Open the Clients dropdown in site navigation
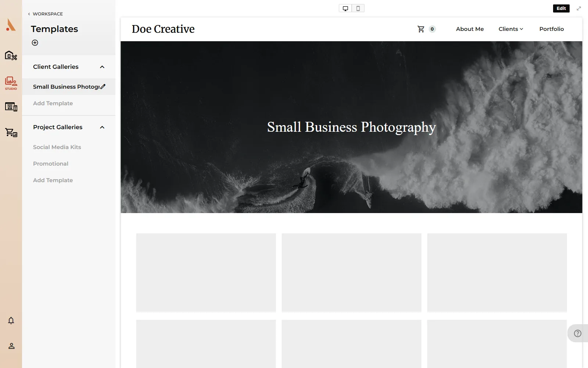588x368 pixels. click(511, 29)
